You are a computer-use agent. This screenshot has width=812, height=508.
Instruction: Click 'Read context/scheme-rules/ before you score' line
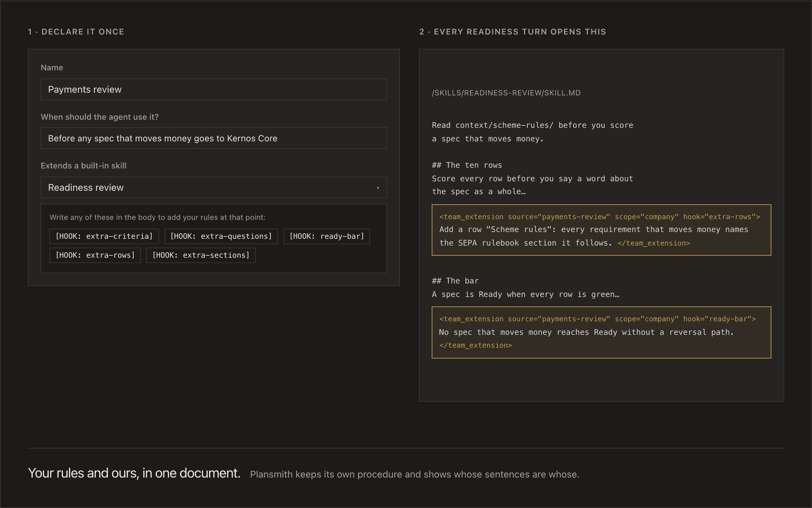[533, 125]
